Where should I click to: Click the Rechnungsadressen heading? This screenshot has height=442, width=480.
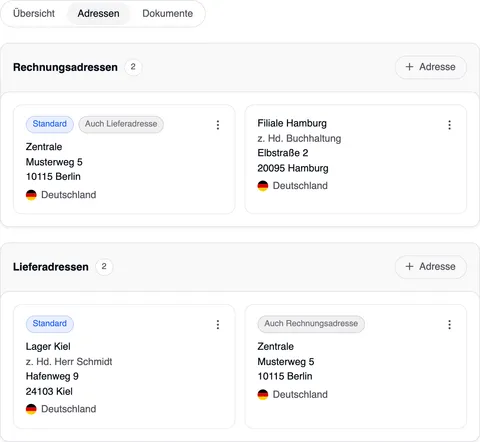click(x=65, y=67)
